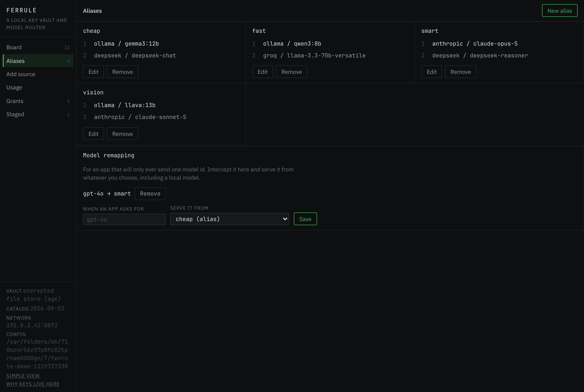Open the New alias dialog
Image resolution: width=584 pixels, height=392 pixels.
coord(560,10)
